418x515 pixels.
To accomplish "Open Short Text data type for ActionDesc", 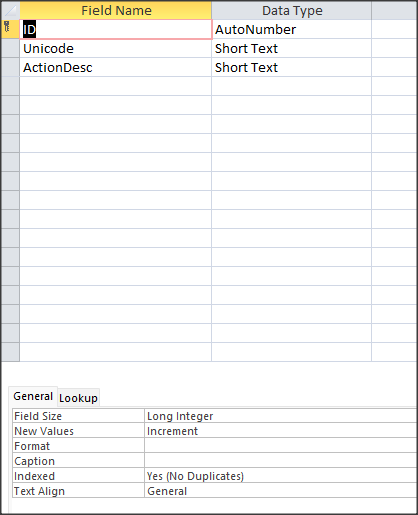I will tap(291, 68).
